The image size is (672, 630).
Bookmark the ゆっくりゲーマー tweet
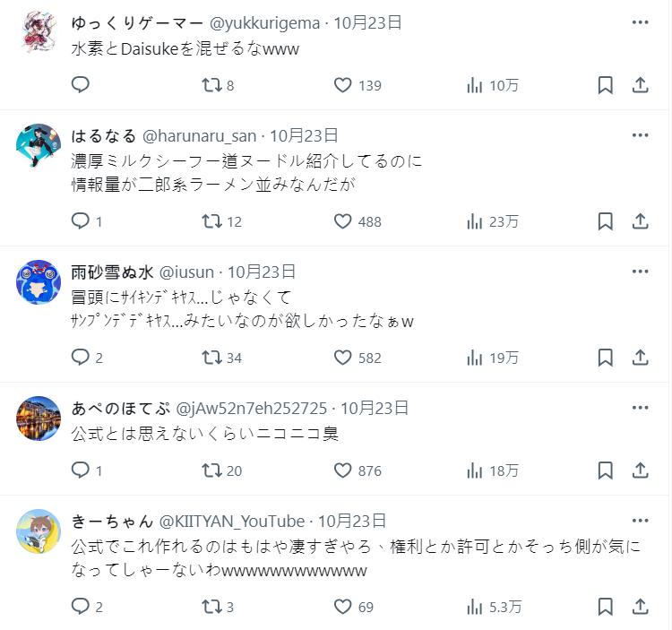pos(605,85)
